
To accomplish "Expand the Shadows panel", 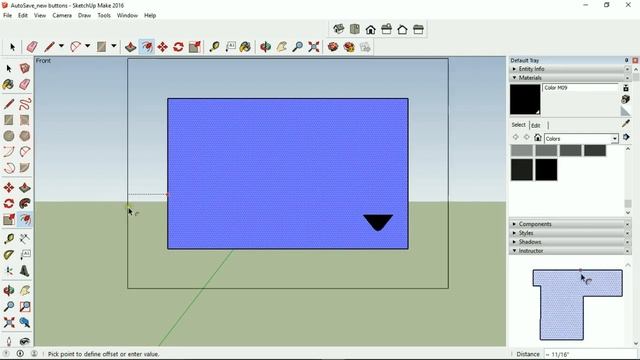I will point(570,242).
